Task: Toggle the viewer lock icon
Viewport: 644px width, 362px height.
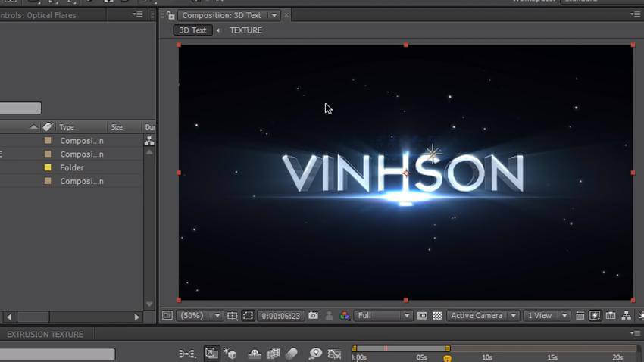Action: [x=170, y=16]
